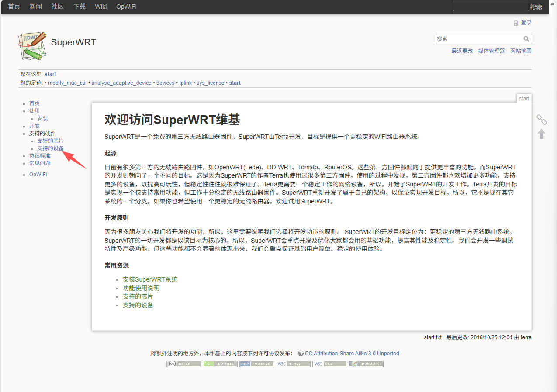The image size is (557, 392).
Task: Click the DokuWiki logo beside SuperWRT
Action: click(x=32, y=46)
